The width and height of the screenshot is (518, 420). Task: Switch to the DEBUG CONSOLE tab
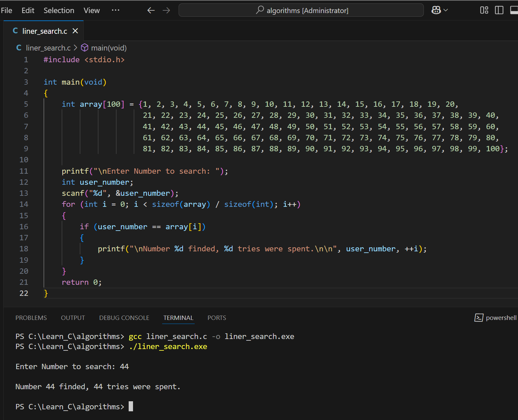coord(124,318)
